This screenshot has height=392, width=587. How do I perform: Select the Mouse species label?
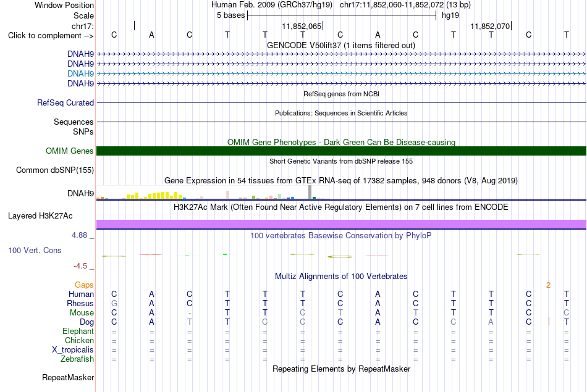pos(82,313)
